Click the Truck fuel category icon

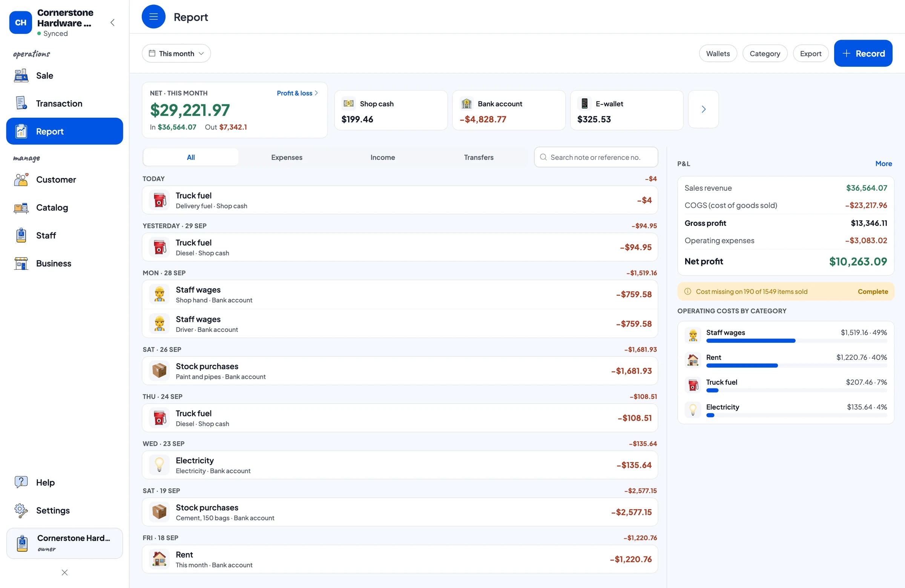click(693, 385)
